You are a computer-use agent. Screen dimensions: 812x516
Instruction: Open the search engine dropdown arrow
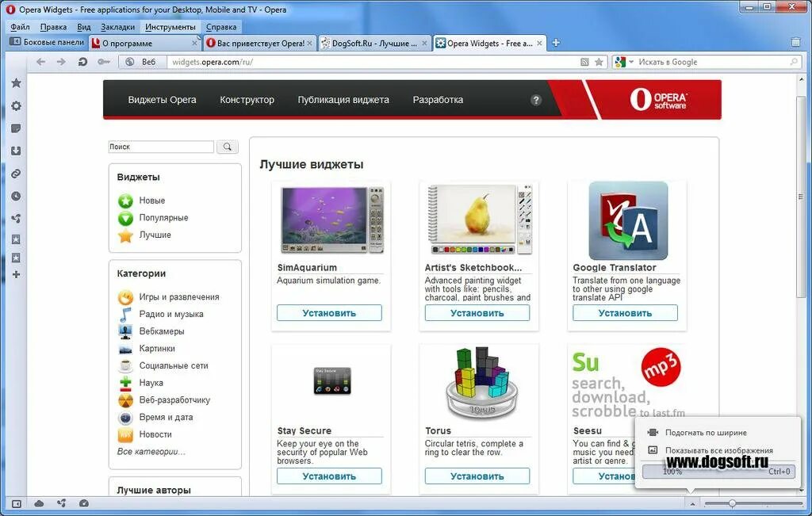[631, 62]
